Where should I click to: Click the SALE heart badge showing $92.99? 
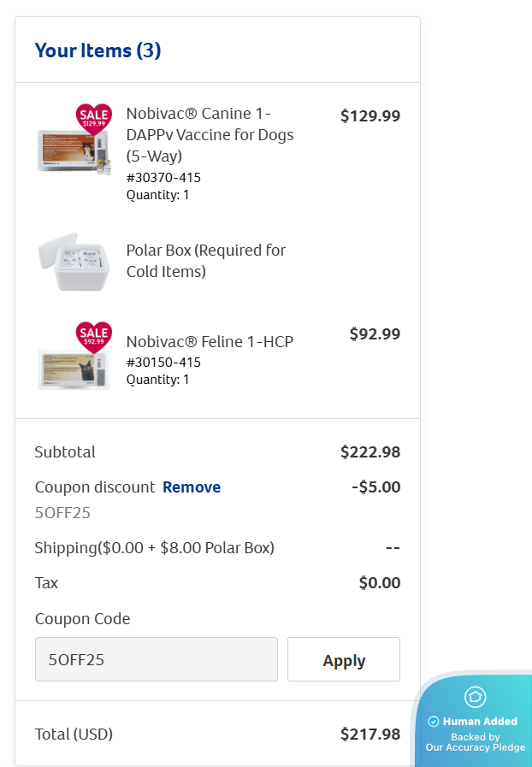click(x=93, y=335)
